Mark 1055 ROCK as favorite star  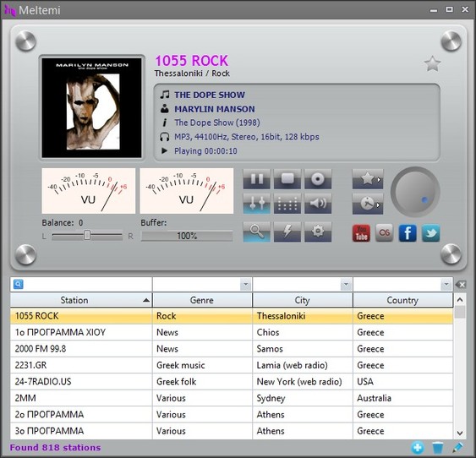[x=432, y=63]
